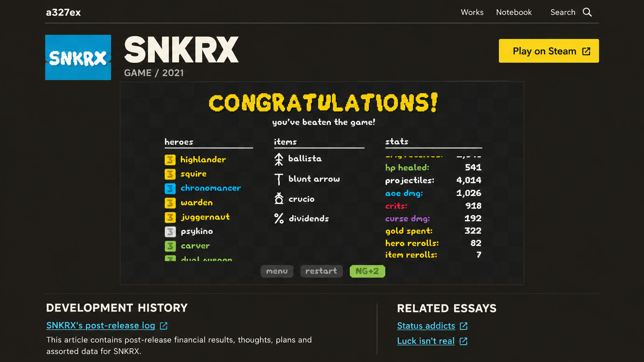Click the hp healed stat label
This screenshot has width=644, height=362.
click(x=407, y=168)
